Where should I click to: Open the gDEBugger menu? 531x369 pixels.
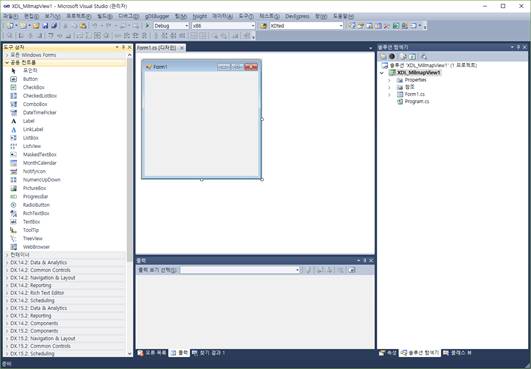pyautogui.click(x=157, y=16)
